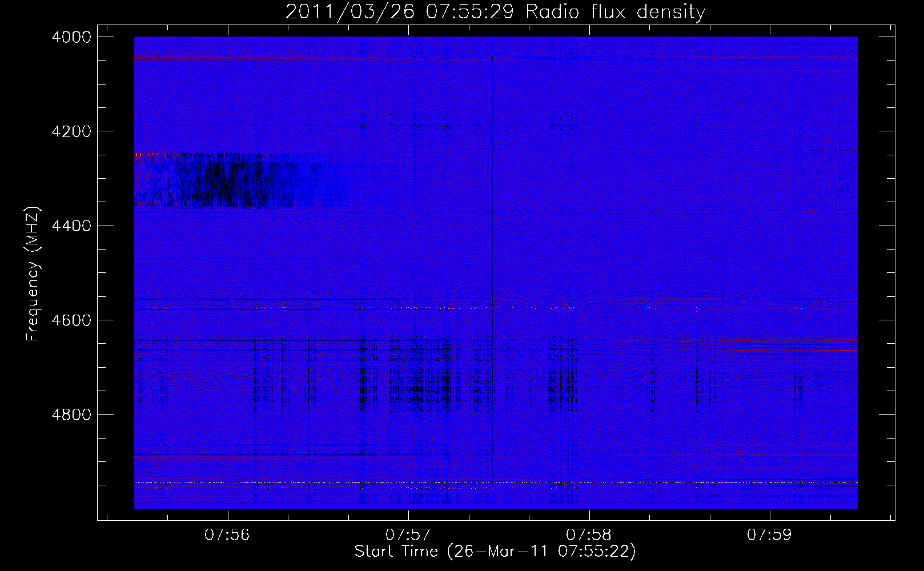This screenshot has width=924, height=571.
Task: Click the white dotted line near 4950 MHz
Action: pos(495,483)
